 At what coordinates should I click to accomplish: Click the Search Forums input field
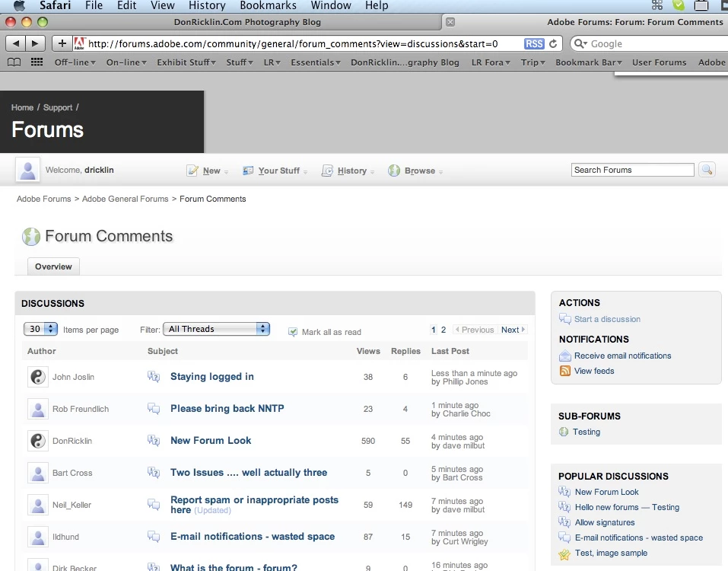632,170
